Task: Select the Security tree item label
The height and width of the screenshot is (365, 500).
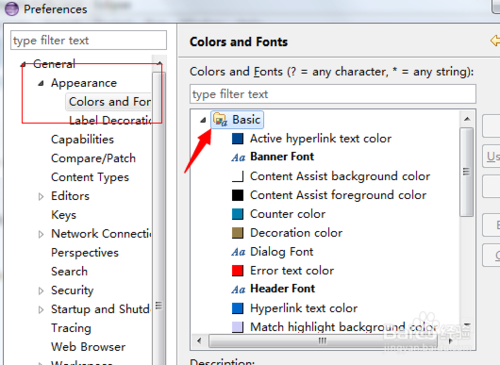Action: click(72, 290)
